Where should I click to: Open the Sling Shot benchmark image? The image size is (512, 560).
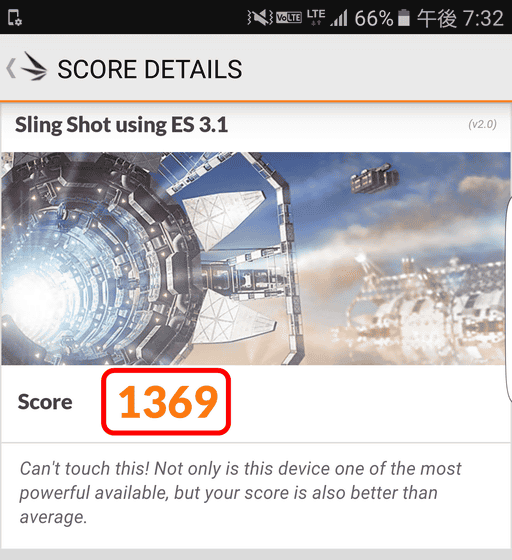pyautogui.click(x=256, y=259)
